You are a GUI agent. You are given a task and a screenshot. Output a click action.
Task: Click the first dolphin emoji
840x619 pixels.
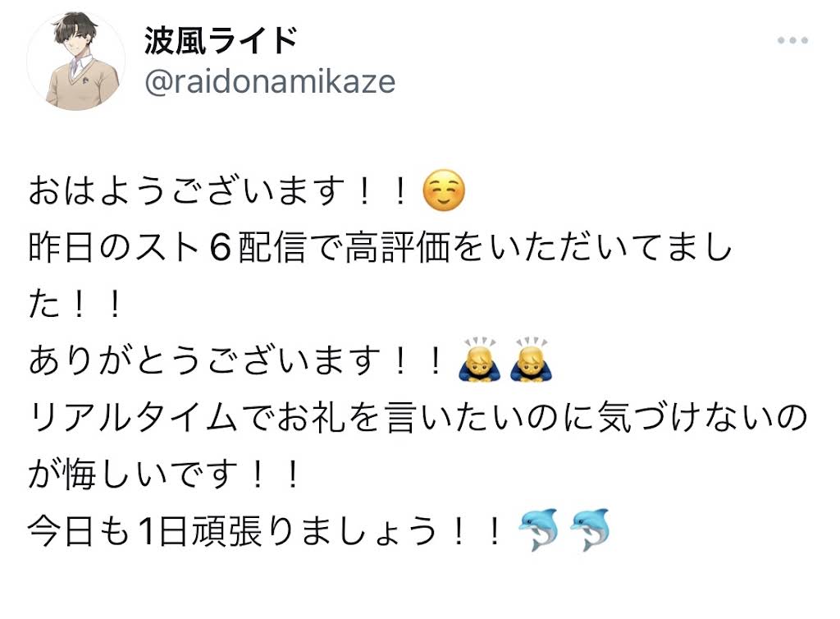(x=538, y=529)
